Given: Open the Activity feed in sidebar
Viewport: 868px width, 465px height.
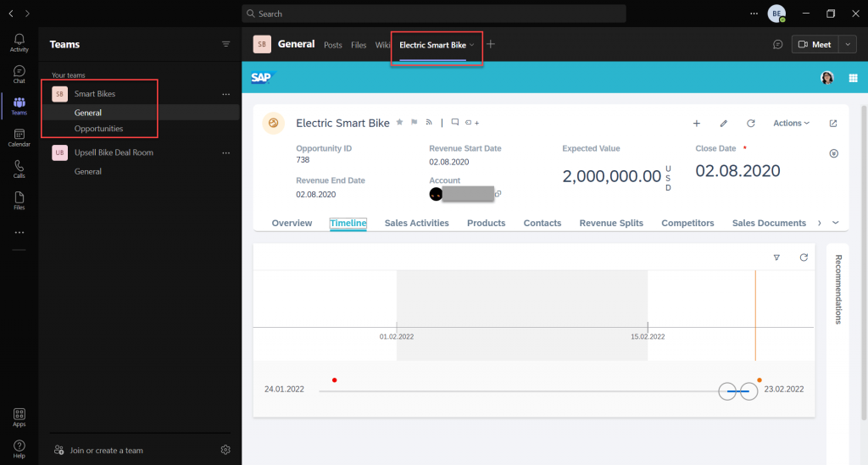Looking at the screenshot, I should (x=19, y=42).
